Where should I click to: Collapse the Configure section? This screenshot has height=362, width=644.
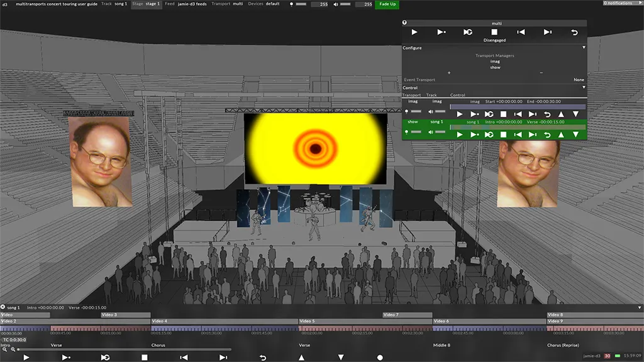[584, 48]
